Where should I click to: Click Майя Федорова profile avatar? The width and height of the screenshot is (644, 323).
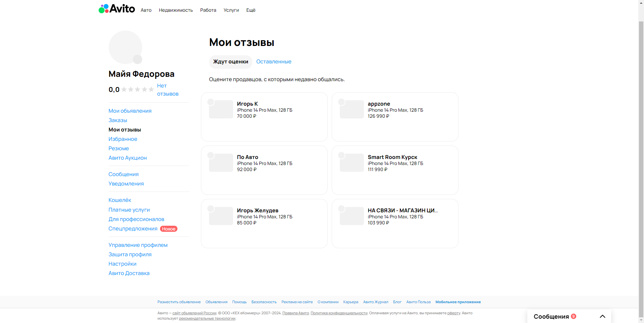[125, 47]
